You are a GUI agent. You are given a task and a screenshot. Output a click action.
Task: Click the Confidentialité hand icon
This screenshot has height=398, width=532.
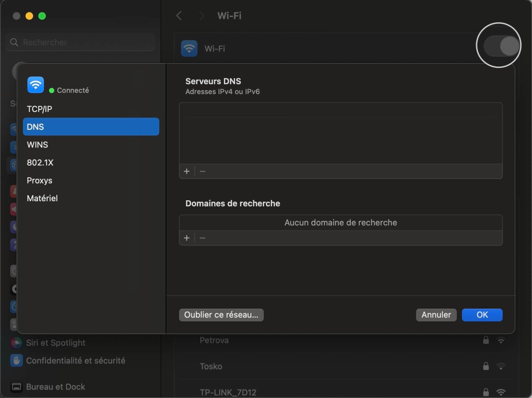click(16, 360)
